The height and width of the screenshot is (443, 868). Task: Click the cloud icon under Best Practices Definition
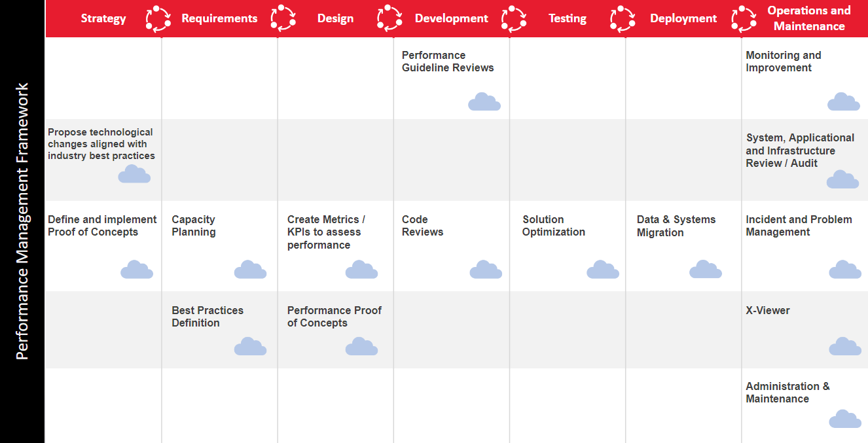(250, 347)
